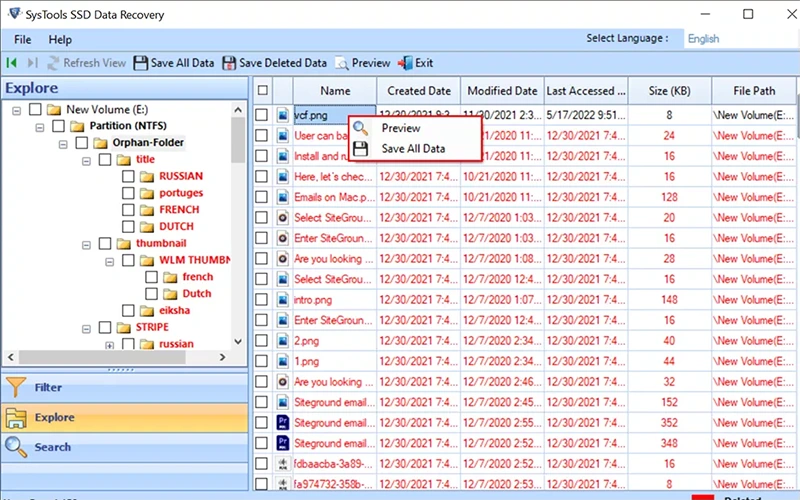Viewport: 800px width, 500px height.
Task: Select the french folder under WLM THUMBN
Action: pyautogui.click(x=198, y=277)
